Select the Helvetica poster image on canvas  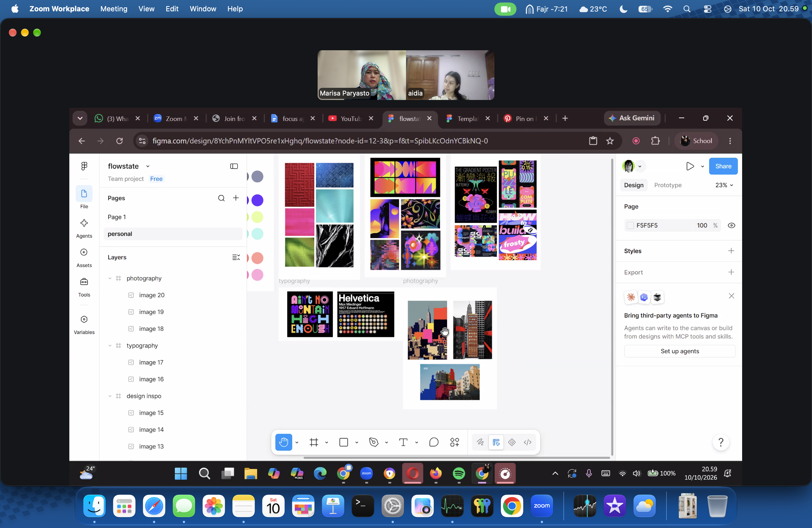365,314
